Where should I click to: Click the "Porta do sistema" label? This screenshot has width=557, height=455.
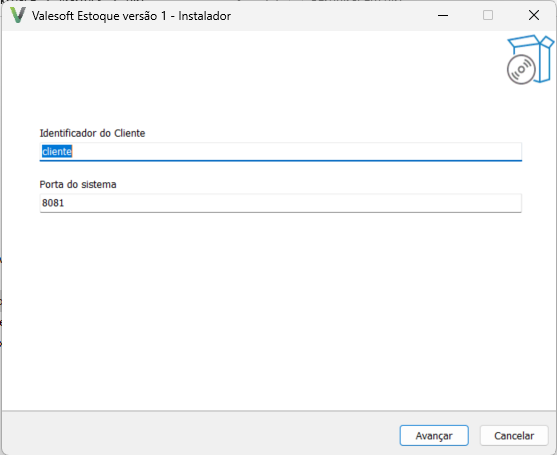(x=78, y=184)
